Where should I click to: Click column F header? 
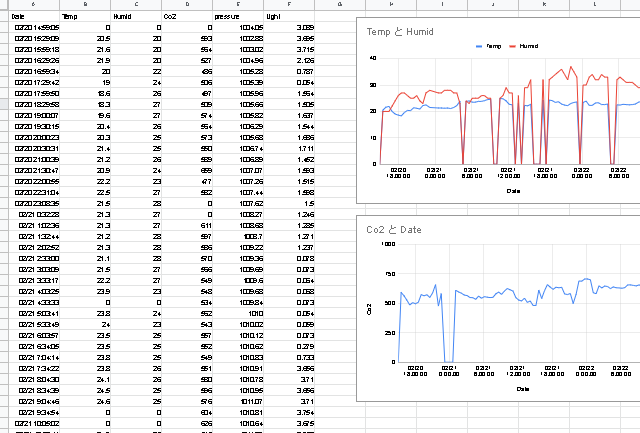[x=289, y=5]
